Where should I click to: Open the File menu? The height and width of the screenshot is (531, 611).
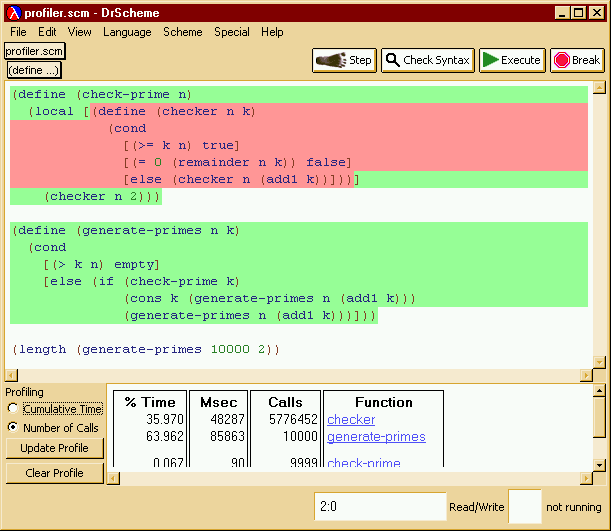pyautogui.click(x=18, y=32)
